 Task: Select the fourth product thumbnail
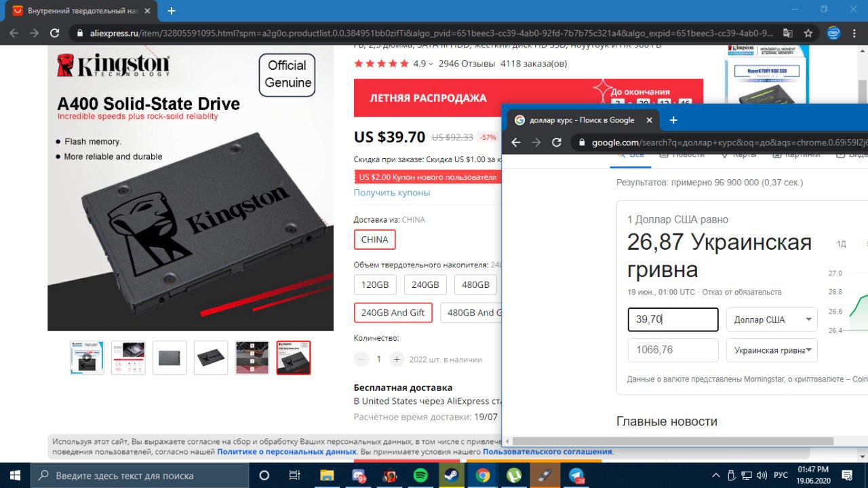211,358
